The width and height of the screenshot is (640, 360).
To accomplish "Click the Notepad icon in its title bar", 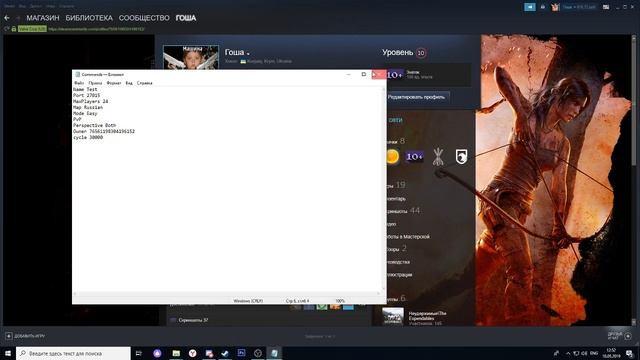I will pyautogui.click(x=78, y=74).
